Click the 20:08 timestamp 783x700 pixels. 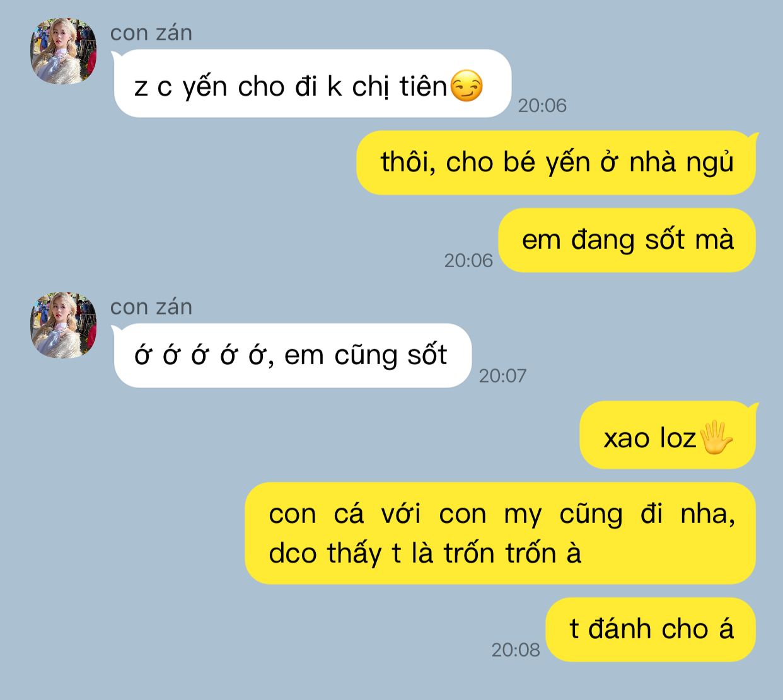point(516,650)
